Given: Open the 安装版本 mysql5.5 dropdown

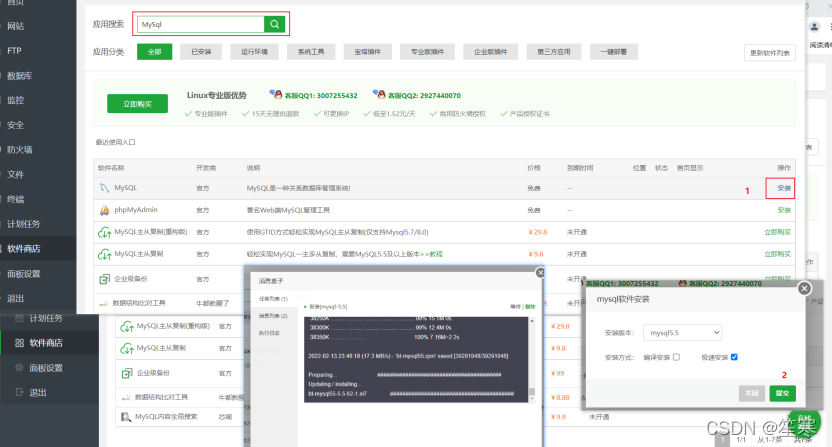Looking at the screenshot, I should [x=682, y=333].
